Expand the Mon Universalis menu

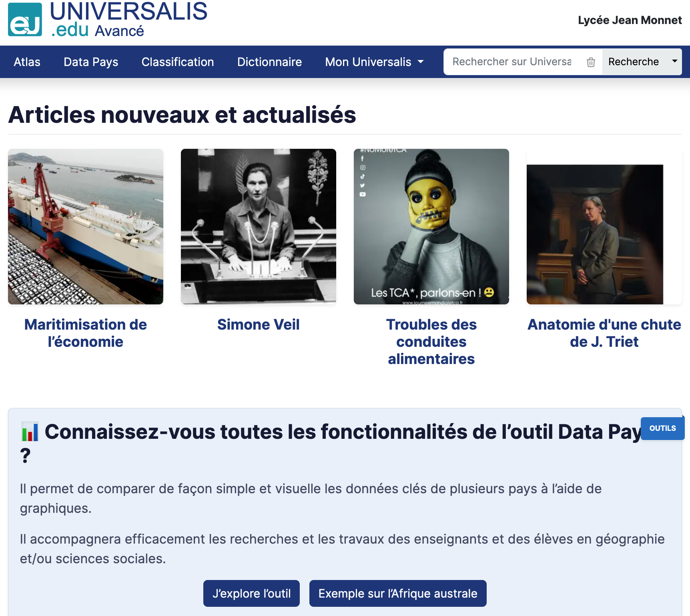point(374,62)
